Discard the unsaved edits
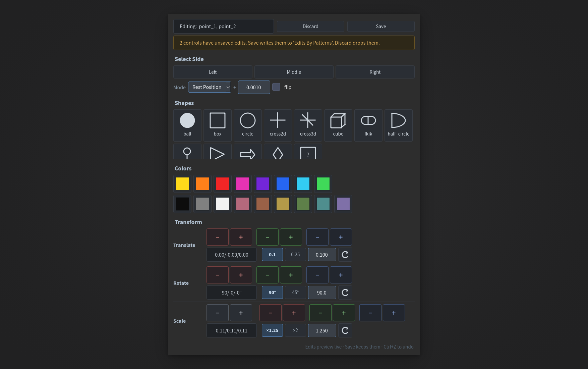 pos(310,27)
